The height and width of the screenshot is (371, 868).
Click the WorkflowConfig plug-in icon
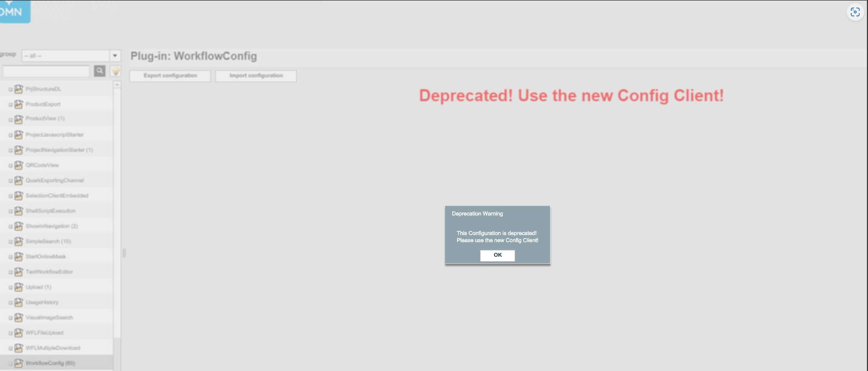[x=19, y=363]
